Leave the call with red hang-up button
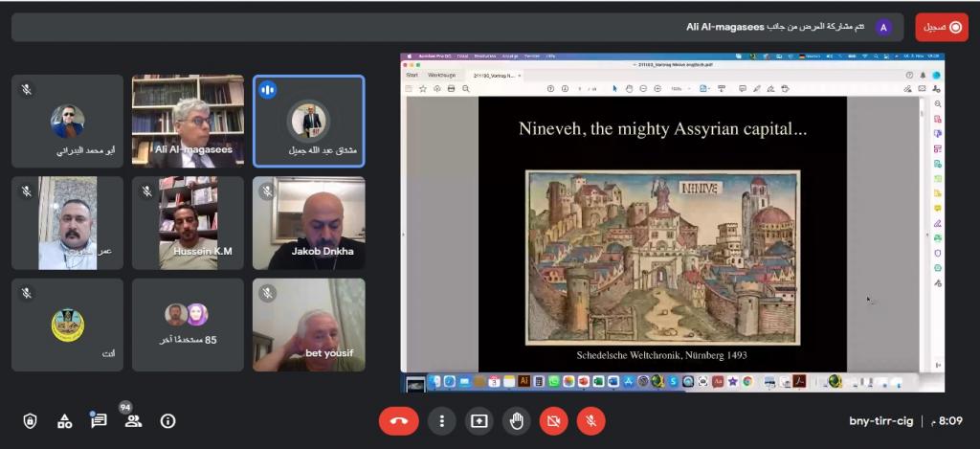980x449 pixels. [398, 420]
